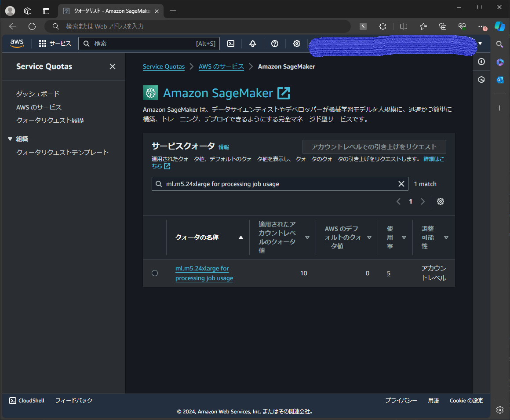Open browser profile avatar

(x=10, y=11)
